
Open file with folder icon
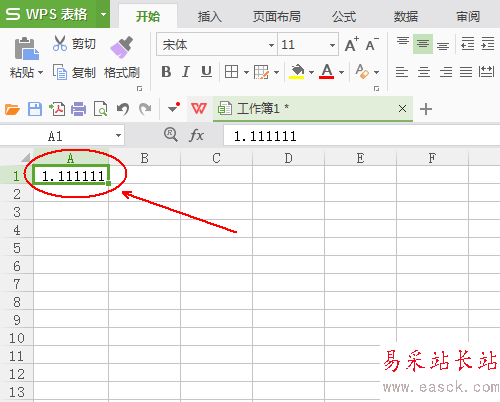[x=12, y=109]
